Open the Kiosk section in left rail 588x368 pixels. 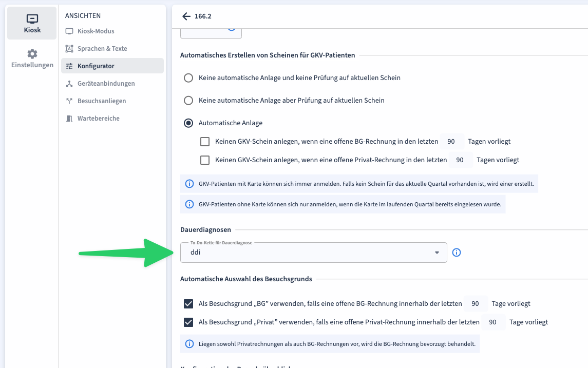(x=32, y=23)
